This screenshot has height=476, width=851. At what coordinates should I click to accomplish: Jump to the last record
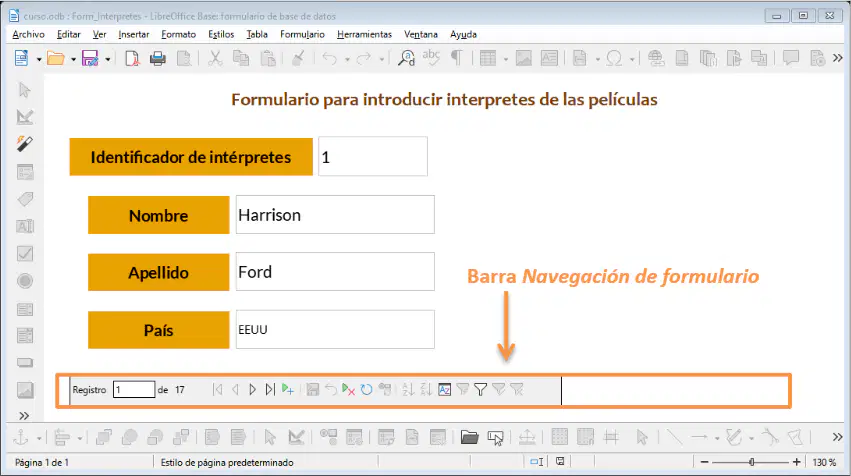(270, 390)
